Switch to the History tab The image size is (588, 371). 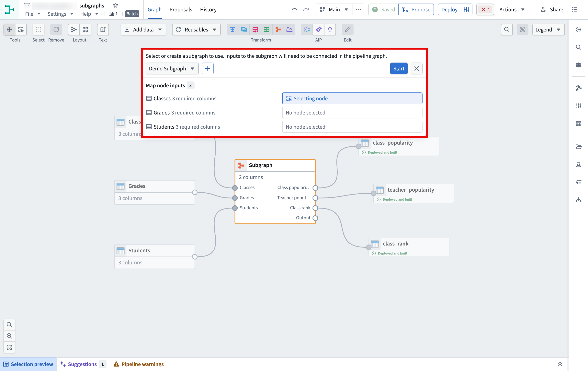(x=208, y=9)
